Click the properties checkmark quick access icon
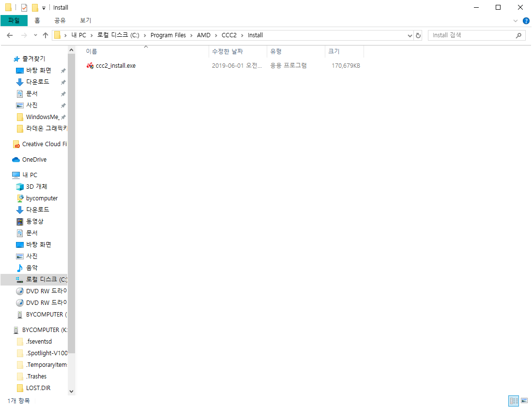The width and height of the screenshot is (532, 407). (x=24, y=7)
